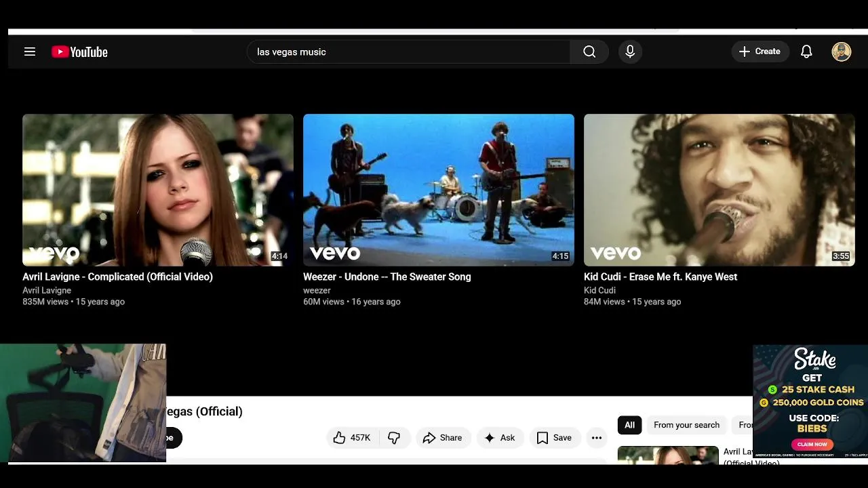Image resolution: width=868 pixels, height=488 pixels.
Task: Visit the Kid Cudi channel link
Action: click(x=599, y=290)
